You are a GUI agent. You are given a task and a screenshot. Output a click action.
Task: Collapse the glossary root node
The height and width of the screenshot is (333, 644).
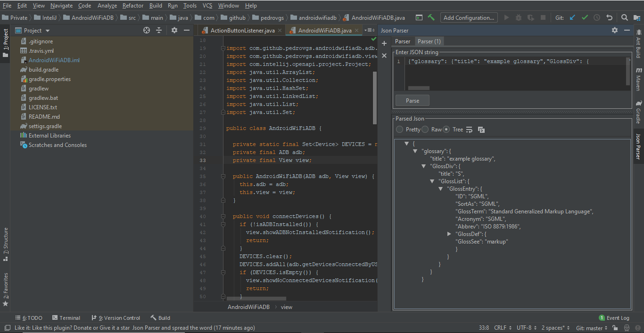coord(415,151)
